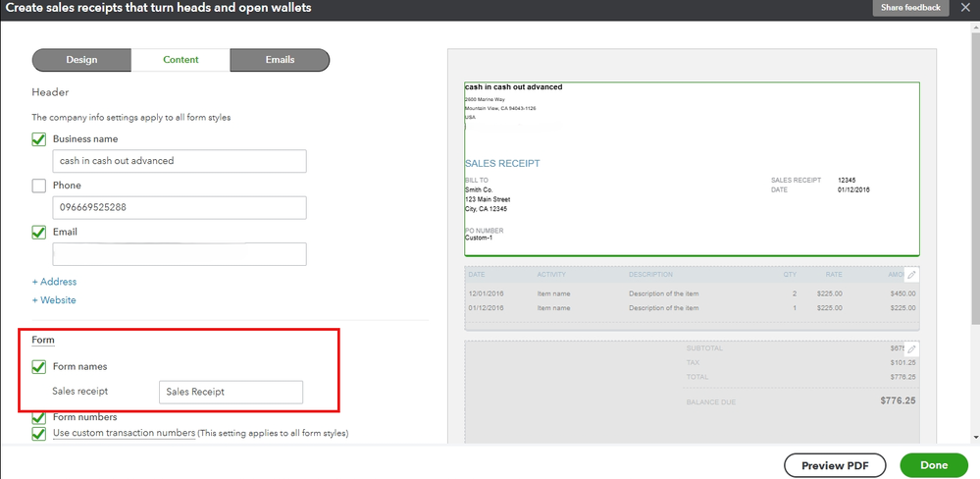Edit the totals section pencil icon
This screenshot has width=980, height=479.
tap(911, 348)
